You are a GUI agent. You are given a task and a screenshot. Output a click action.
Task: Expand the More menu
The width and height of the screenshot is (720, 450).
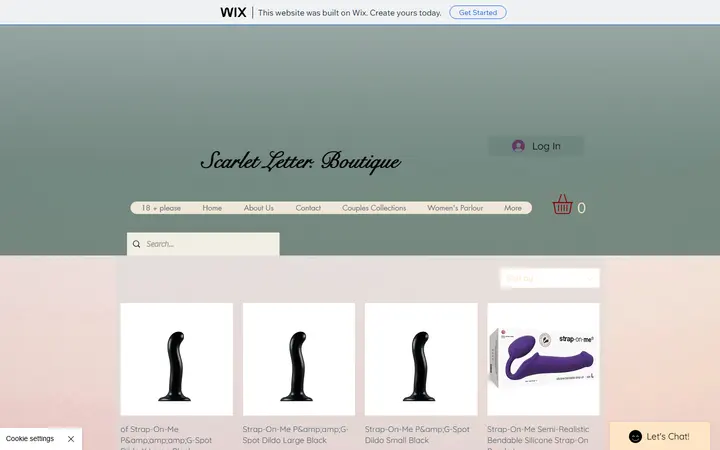point(512,208)
